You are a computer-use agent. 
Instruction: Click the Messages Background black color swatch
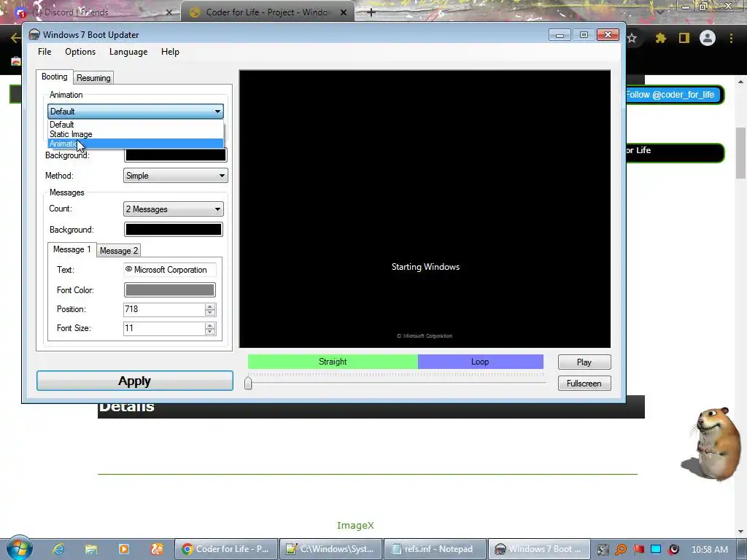pos(174,230)
